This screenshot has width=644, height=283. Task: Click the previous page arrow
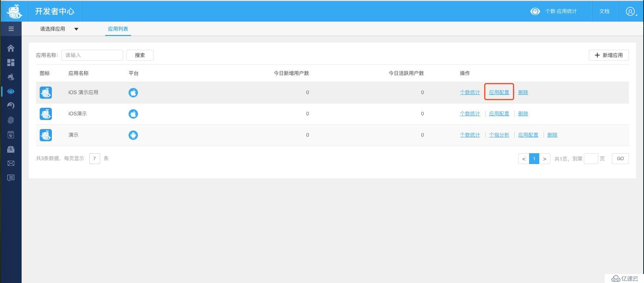click(x=524, y=159)
